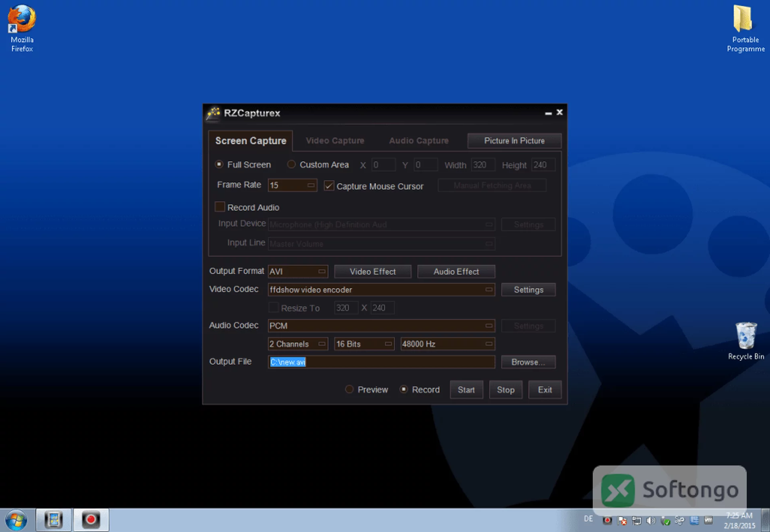Screen dimensions: 770x532
Task: Open the Action Center flag icon
Action: point(622,520)
